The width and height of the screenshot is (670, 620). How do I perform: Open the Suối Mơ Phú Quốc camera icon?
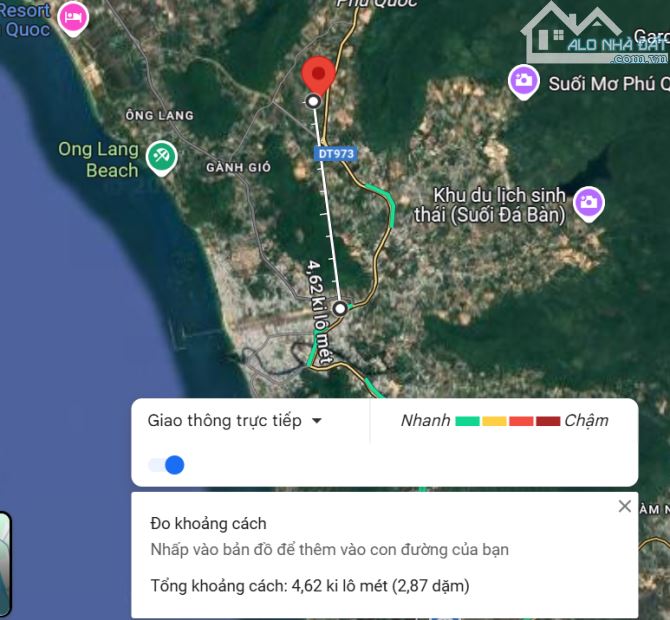[x=524, y=82]
